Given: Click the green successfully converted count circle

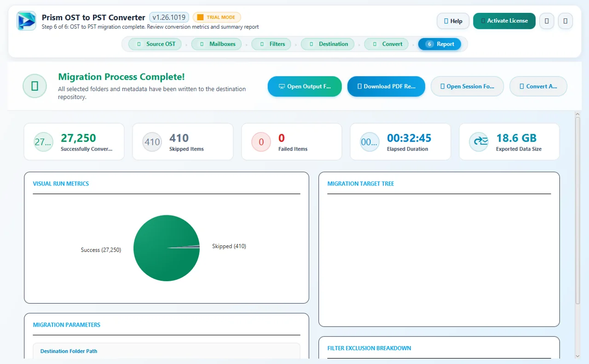Looking at the screenshot, I should point(43,142).
